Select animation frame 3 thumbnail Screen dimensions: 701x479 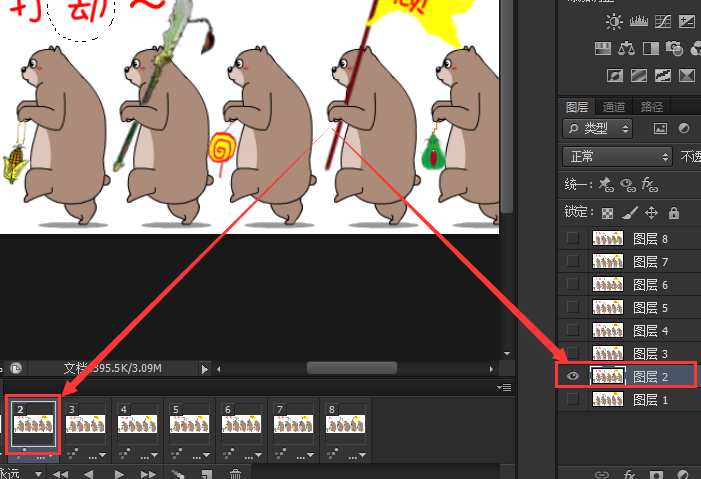[x=85, y=424]
